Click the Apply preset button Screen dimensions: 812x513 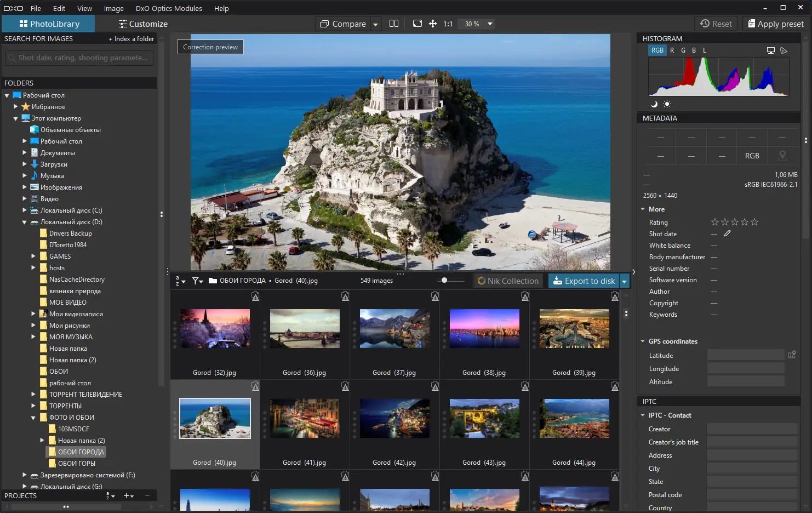point(776,24)
